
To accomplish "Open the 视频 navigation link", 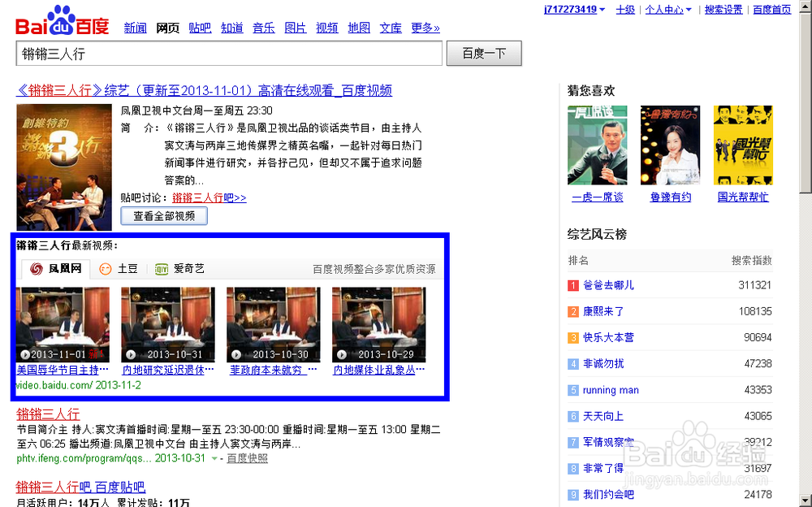I will coord(327,28).
